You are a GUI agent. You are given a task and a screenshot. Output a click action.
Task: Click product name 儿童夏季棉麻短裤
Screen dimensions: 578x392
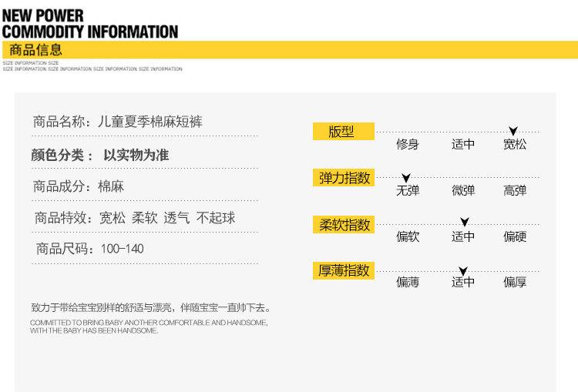click(x=150, y=122)
